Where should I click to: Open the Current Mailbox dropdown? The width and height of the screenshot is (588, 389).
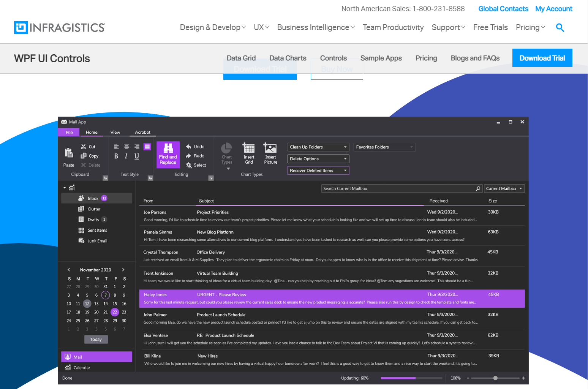point(504,188)
